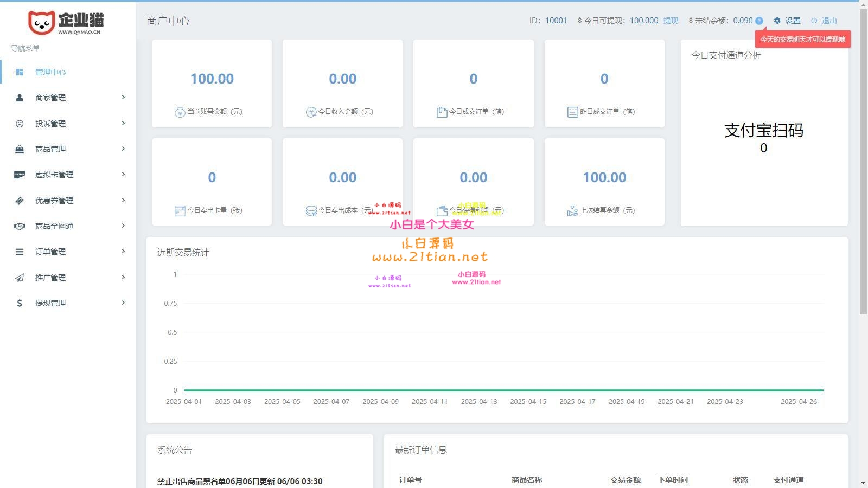Select the 推广管理 promotion send icon
This screenshot has width=868, height=488.
pos(20,277)
